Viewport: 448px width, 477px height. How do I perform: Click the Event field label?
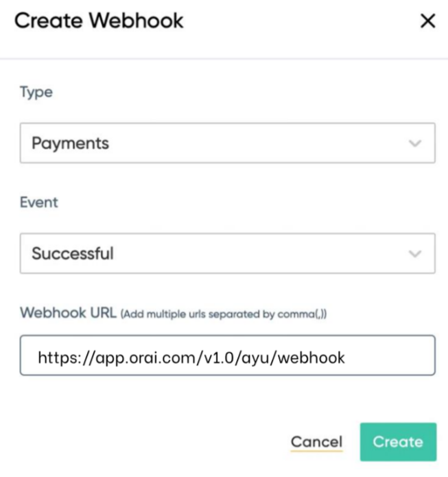[39, 202]
